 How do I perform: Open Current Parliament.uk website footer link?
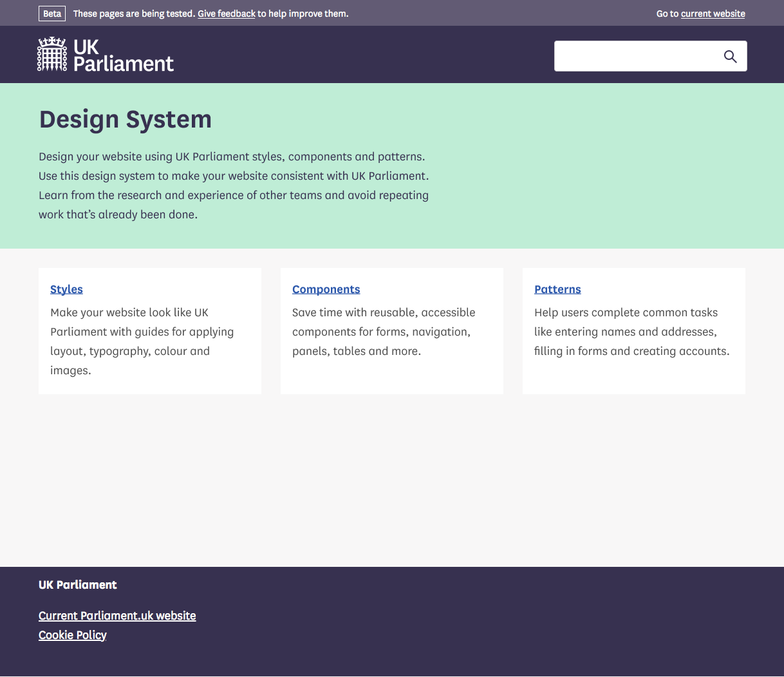117,616
